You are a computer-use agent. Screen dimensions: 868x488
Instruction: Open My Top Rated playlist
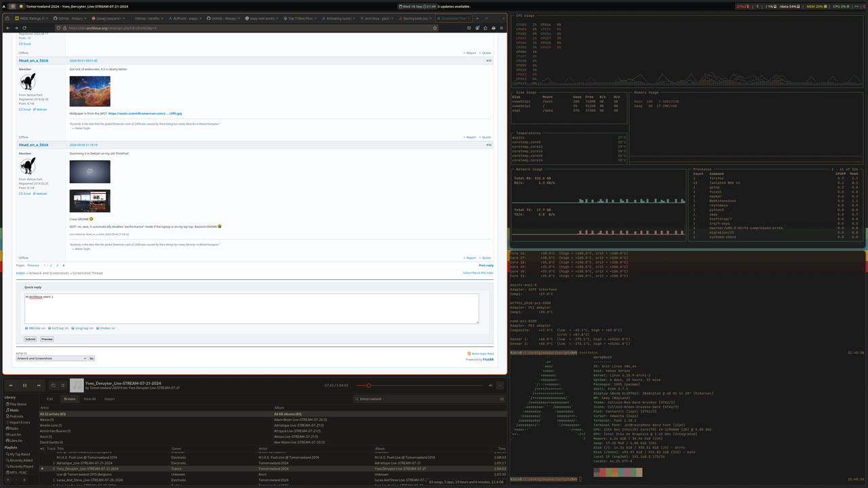18,454
